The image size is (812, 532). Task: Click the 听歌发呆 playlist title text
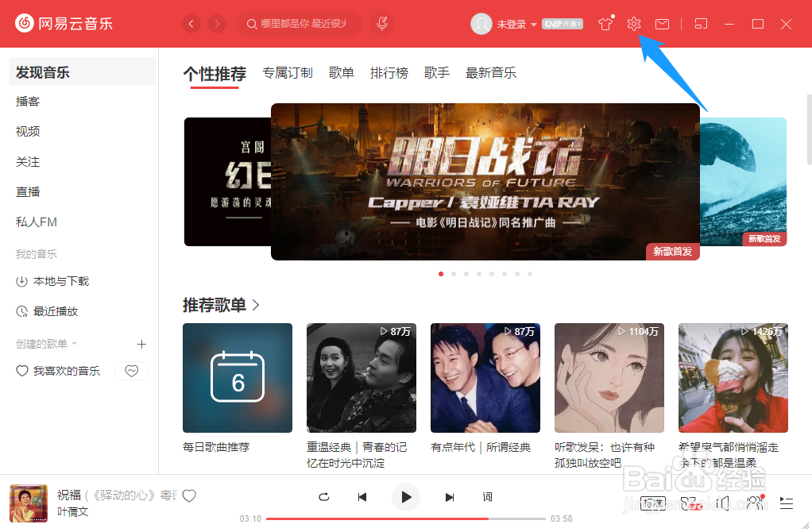click(605, 455)
